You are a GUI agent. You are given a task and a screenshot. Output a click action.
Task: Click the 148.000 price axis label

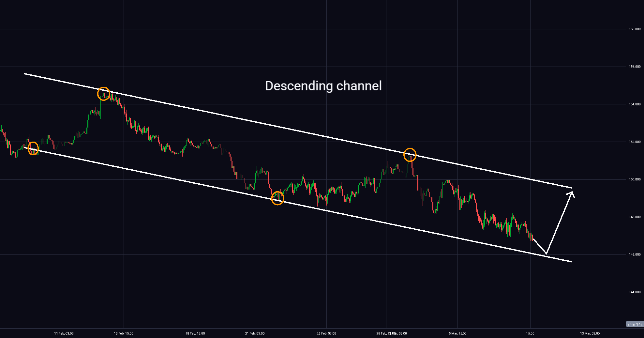coord(635,217)
